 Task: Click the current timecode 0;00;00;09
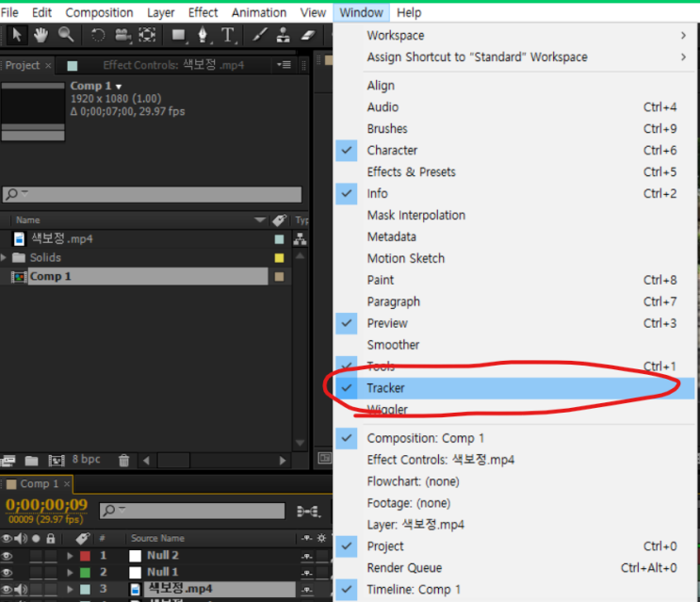[x=46, y=505]
